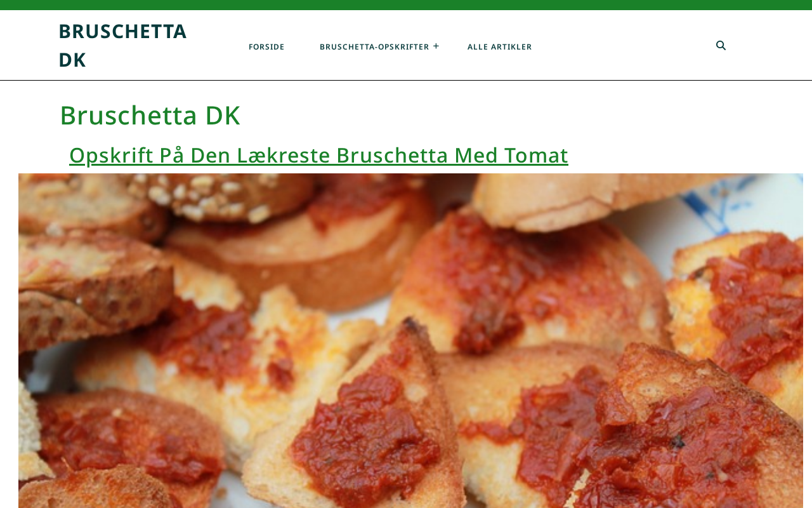The width and height of the screenshot is (812, 508).
Task: Toggle the dropdown plus beside Bruschetta-opskrifter
Action: [x=436, y=46]
